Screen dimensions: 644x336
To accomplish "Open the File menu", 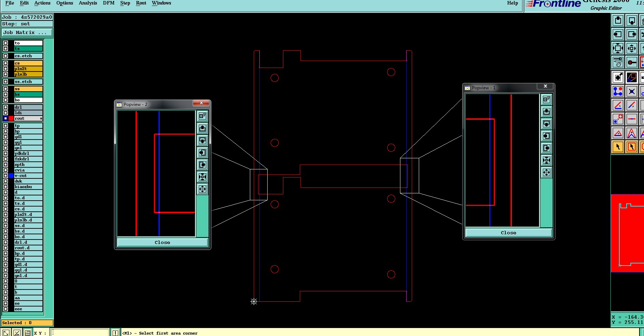I will point(10,3).
